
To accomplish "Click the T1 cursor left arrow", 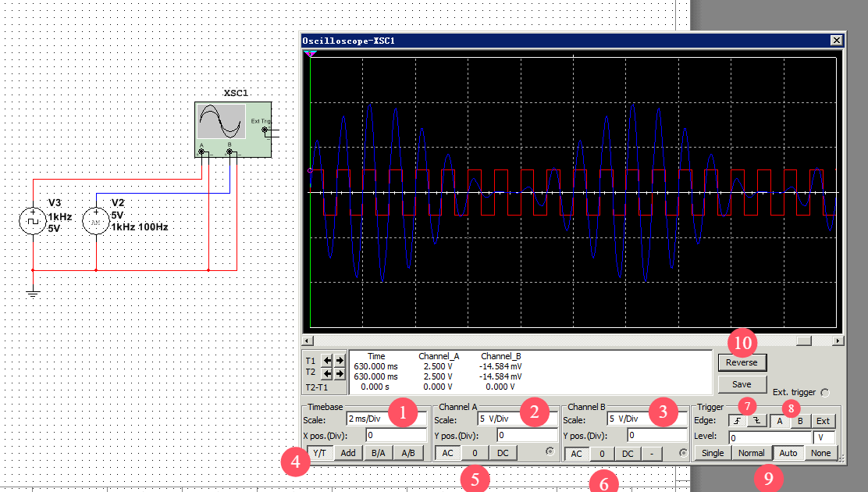I will (x=328, y=360).
